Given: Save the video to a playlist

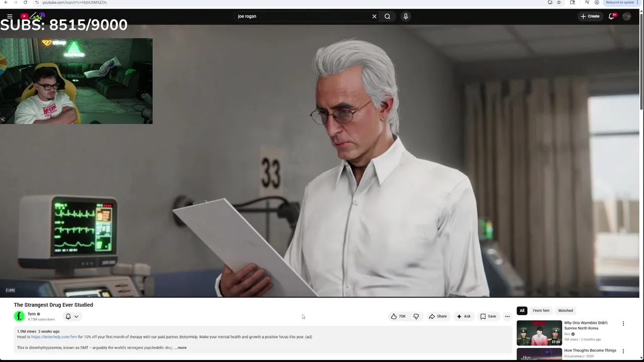Looking at the screenshot, I should [x=488, y=316].
